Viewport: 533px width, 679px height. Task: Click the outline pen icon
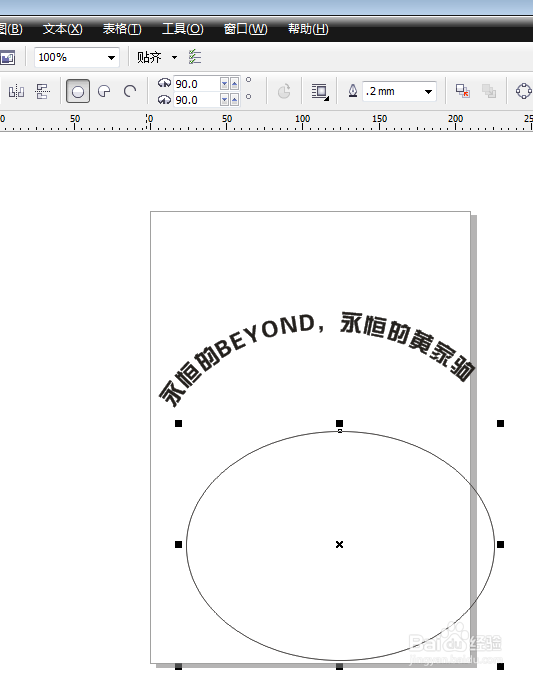coord(353,91)
